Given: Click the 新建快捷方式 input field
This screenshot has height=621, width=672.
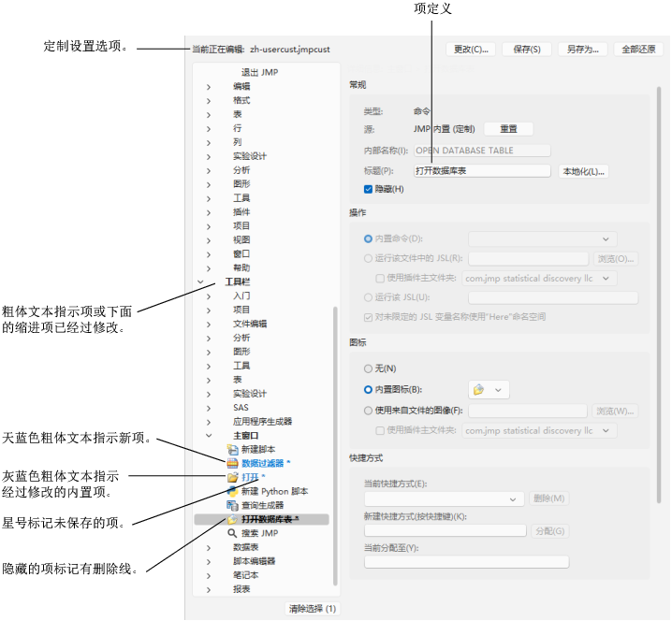Looking at the screenshot, I should (x=445, y=531).
